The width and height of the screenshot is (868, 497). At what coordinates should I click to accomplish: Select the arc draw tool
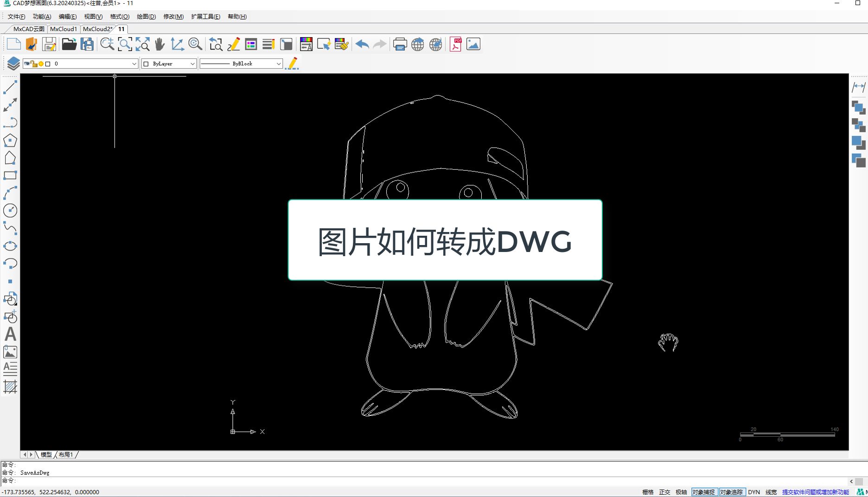pyautogui.click(x=10, y=193)
